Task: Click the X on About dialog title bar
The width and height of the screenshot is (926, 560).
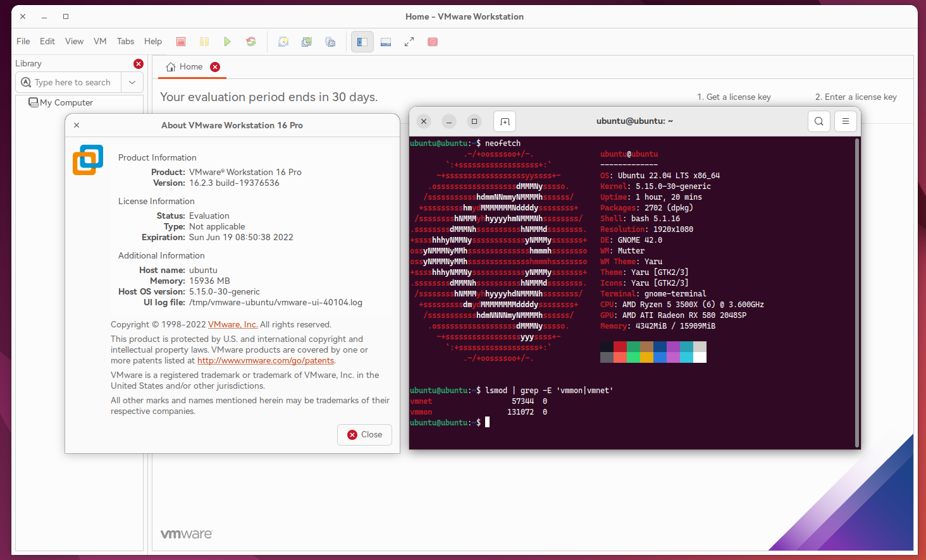Action: coord(77,125)
